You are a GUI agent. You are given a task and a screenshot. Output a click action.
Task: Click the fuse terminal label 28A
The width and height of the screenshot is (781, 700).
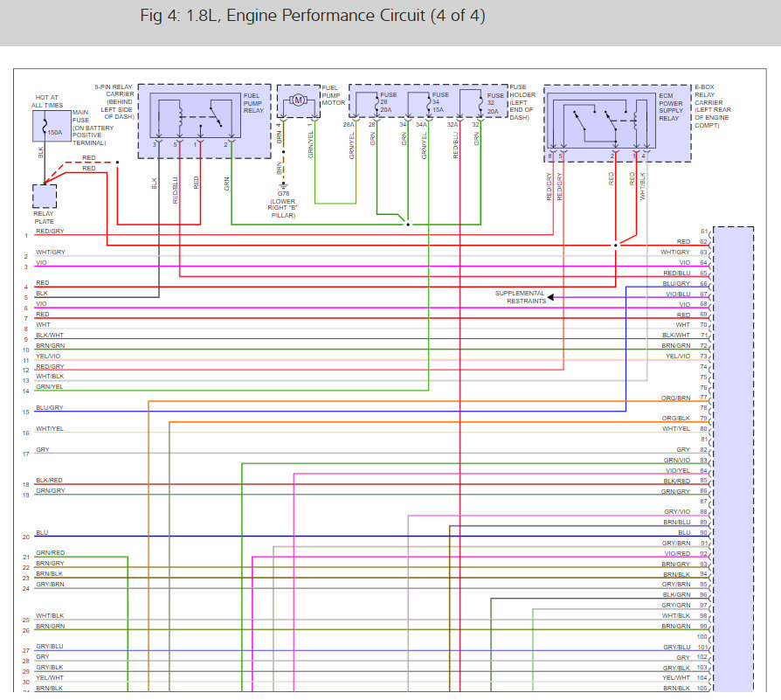(x=349, y=125)
